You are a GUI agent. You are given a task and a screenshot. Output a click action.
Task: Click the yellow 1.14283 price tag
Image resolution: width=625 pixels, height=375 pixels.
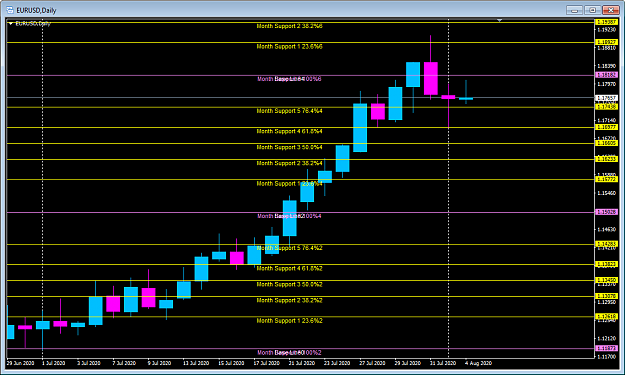pyautogui.click(x=606, y=244)
